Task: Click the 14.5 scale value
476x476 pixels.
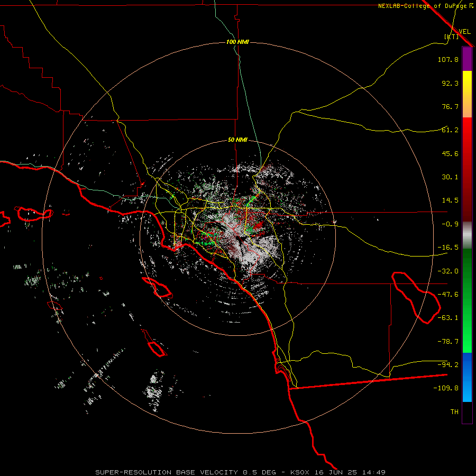Action: click(450, 200)
